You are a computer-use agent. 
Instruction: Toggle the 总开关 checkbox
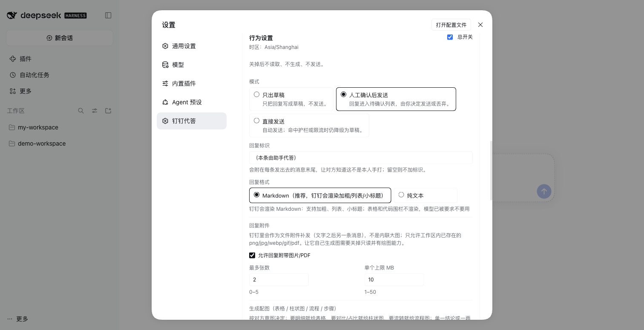coord(450,37)
